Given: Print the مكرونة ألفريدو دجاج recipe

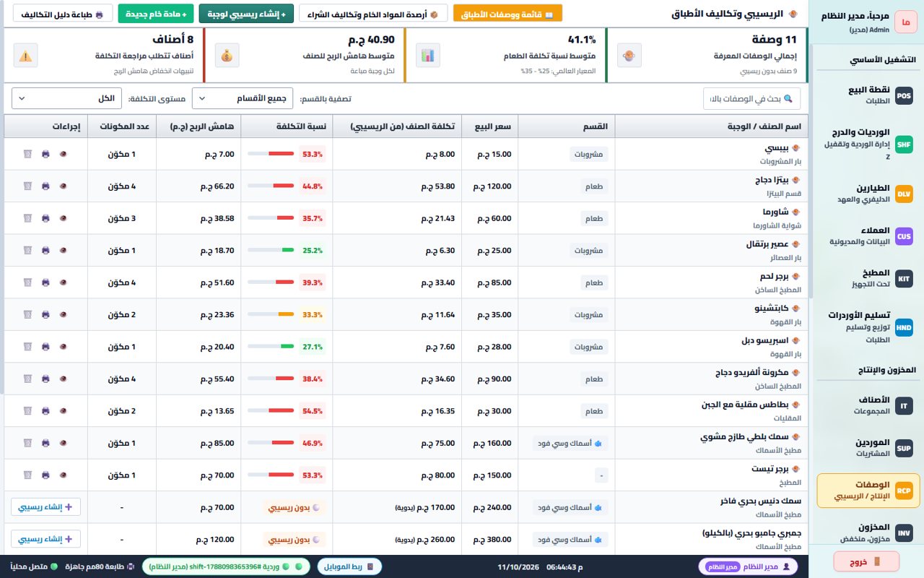Looking at the screenshot, I should pyautogui.click(x=45, y=379).
